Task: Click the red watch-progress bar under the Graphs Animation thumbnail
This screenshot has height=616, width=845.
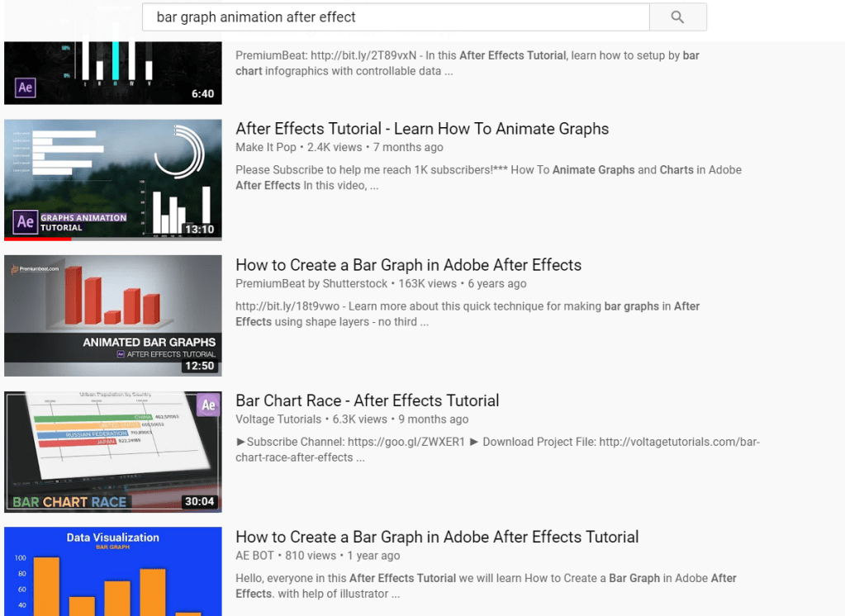Action: (x=37, y=239)
